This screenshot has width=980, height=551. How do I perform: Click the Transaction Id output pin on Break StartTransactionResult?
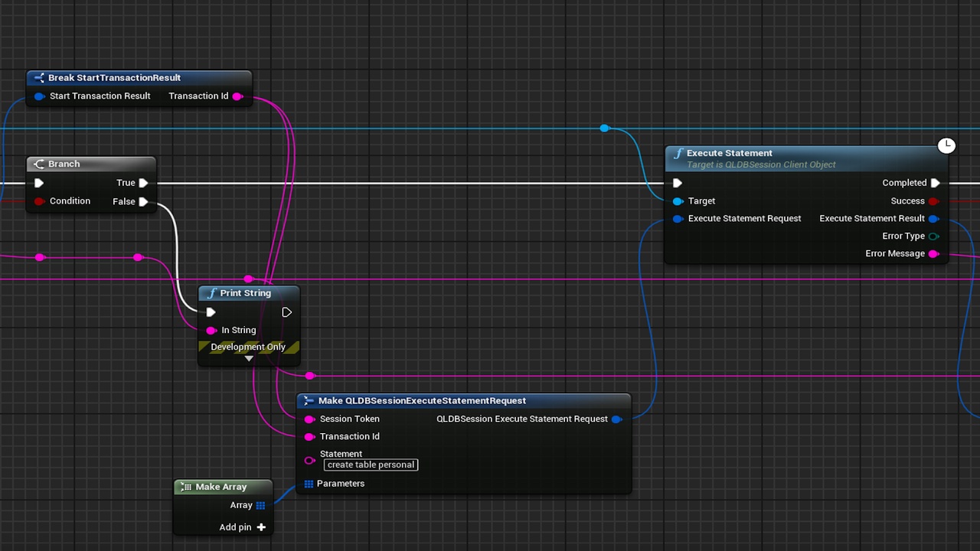(237, 96)
